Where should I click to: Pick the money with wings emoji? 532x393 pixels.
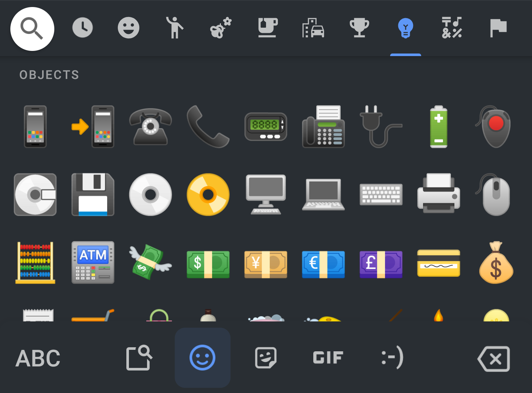pos(150,263)
